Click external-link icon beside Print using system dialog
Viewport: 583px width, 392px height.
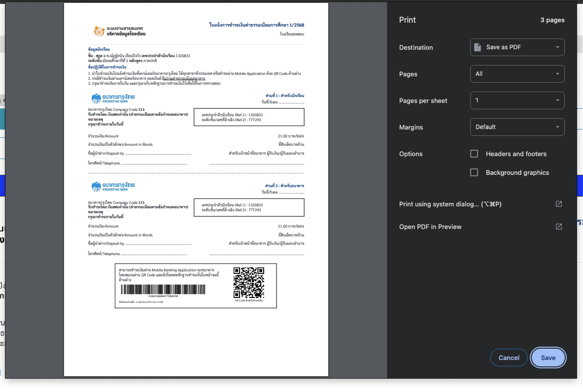pos(558,204)
